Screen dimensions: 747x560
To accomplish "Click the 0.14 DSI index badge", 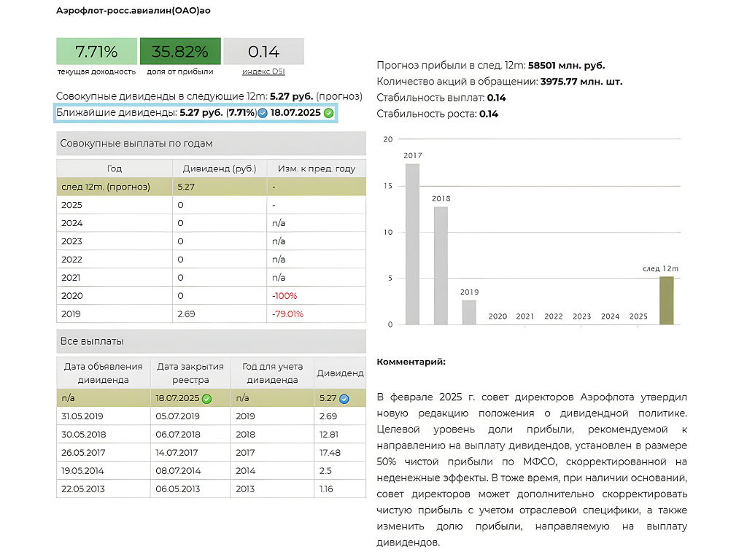I will 263,52.
